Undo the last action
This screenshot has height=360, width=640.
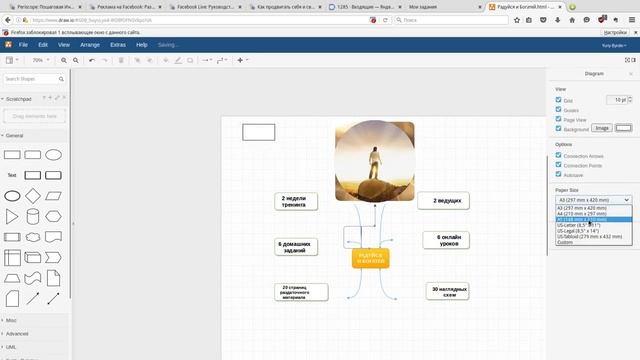coord(92,60)
